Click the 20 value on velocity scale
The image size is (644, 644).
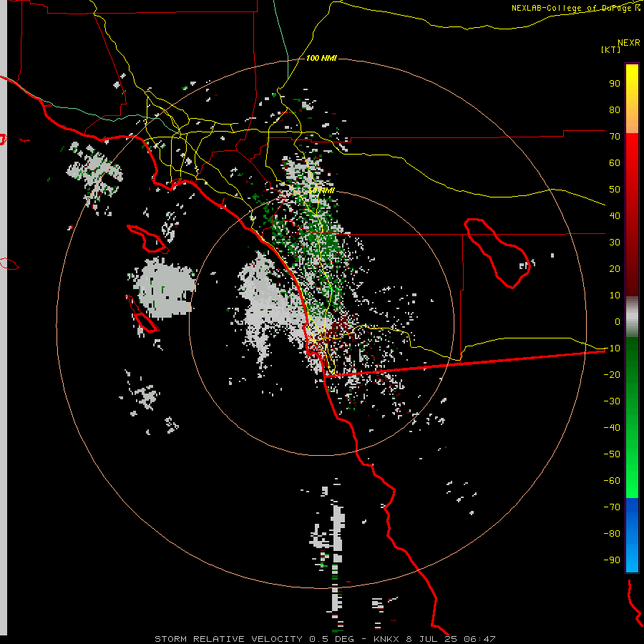(x=615, y=268)
